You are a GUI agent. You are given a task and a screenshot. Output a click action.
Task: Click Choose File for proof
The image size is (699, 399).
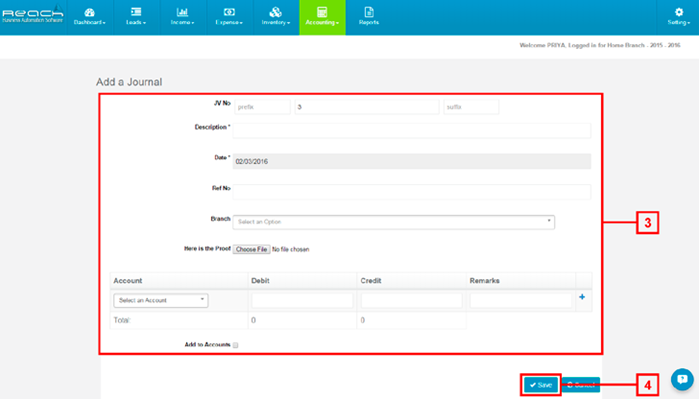[251, 249]
